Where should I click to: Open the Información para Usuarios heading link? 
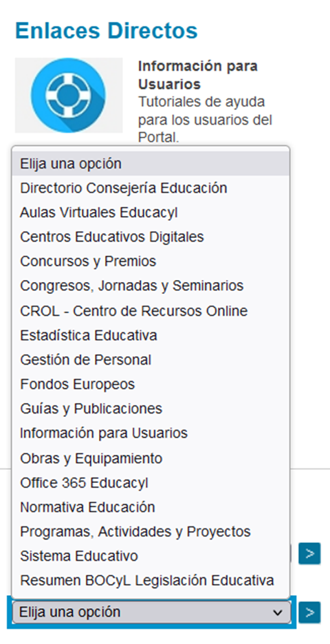198,75
